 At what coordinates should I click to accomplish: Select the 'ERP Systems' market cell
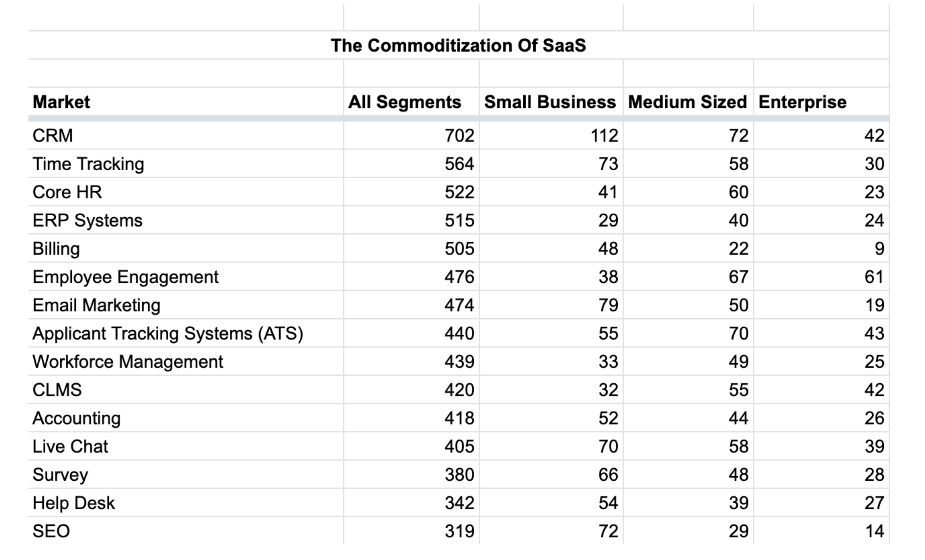point(87,221)
